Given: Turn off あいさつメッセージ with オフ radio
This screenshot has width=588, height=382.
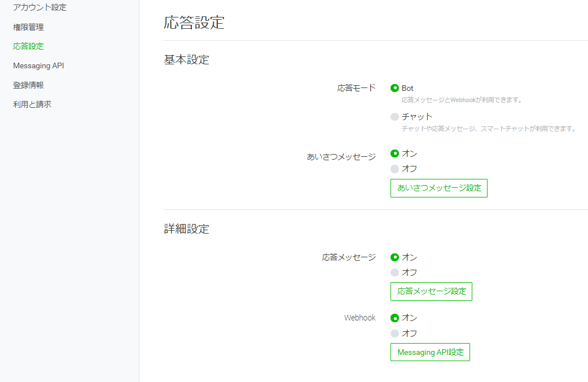Looking at the screenshot, I should click(x=394, y=169).
